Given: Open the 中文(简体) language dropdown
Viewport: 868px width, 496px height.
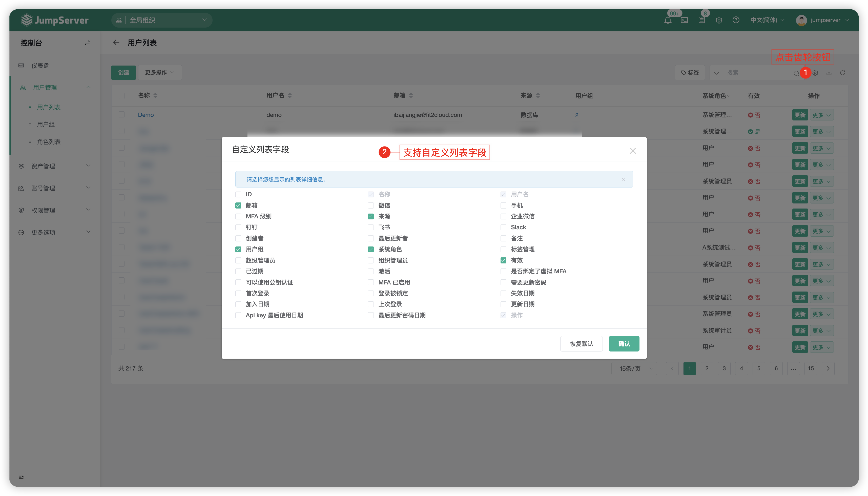Looking at the screenshot, I should pos(767,20).
